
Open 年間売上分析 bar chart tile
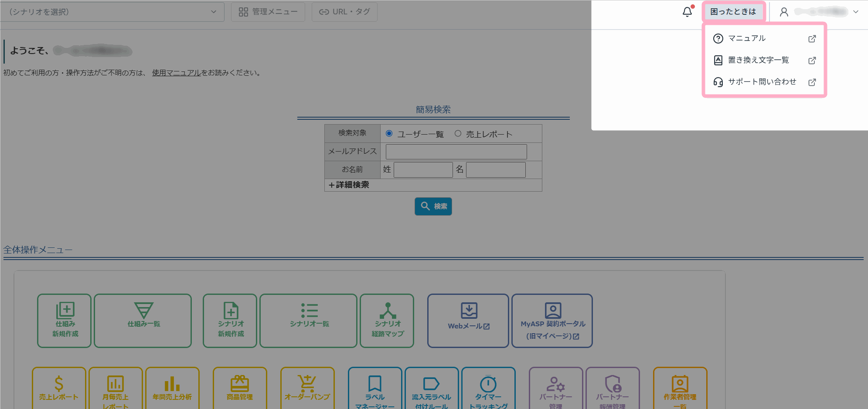(172, 388)
